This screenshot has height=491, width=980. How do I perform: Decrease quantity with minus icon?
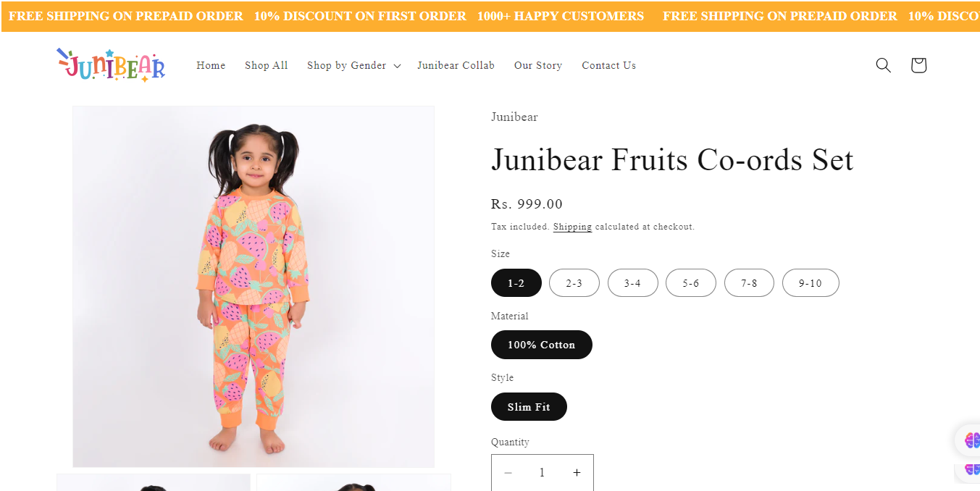508,473
